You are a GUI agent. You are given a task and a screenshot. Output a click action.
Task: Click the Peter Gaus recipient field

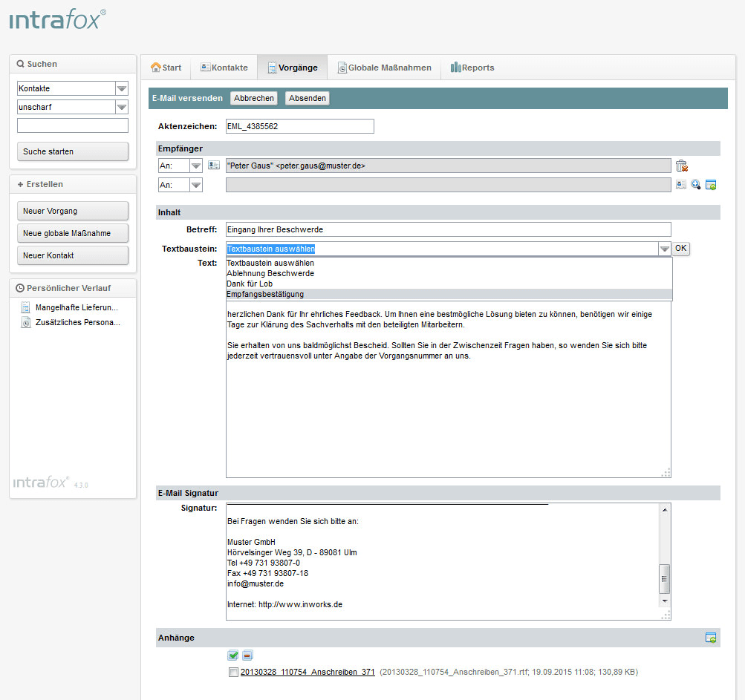point(449,166)
